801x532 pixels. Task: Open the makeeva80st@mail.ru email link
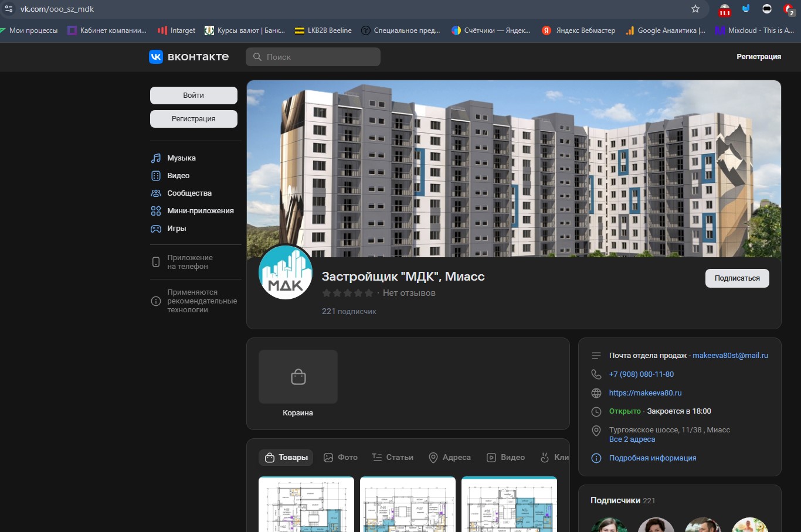(x=730, y=356)
